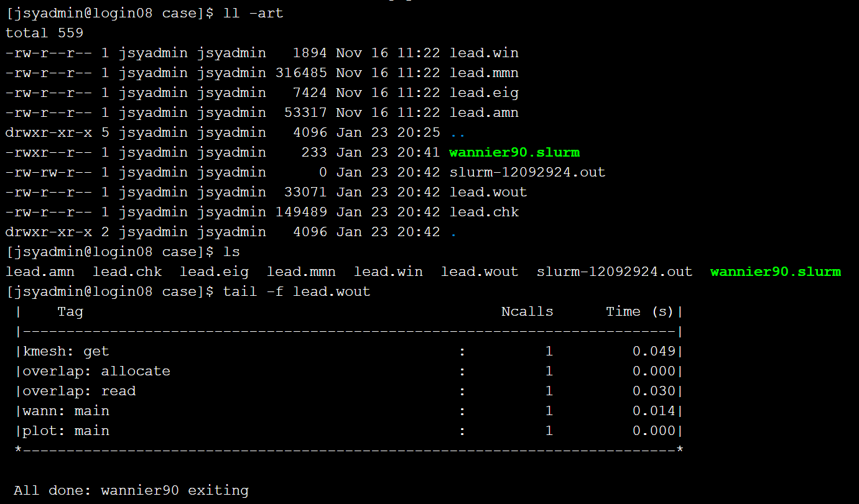Select the 0.049 time value
Screen dimensions: 859x504
coord(654,351)
